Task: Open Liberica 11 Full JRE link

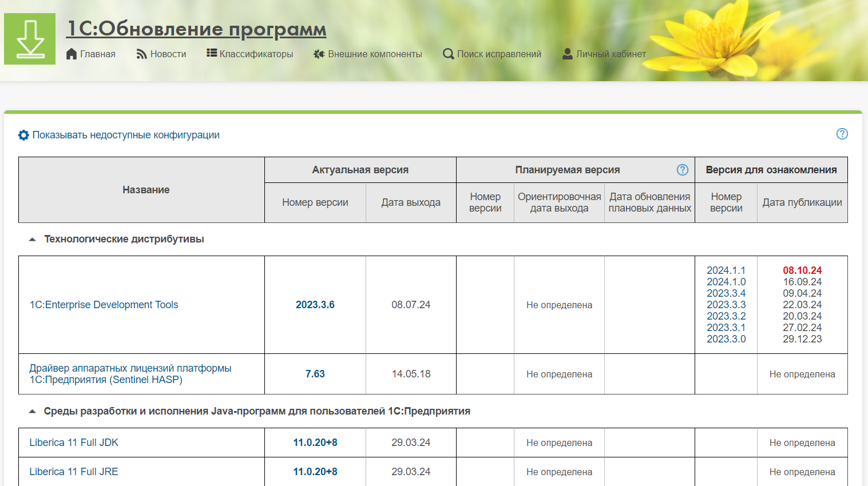Action: point(74,472)
